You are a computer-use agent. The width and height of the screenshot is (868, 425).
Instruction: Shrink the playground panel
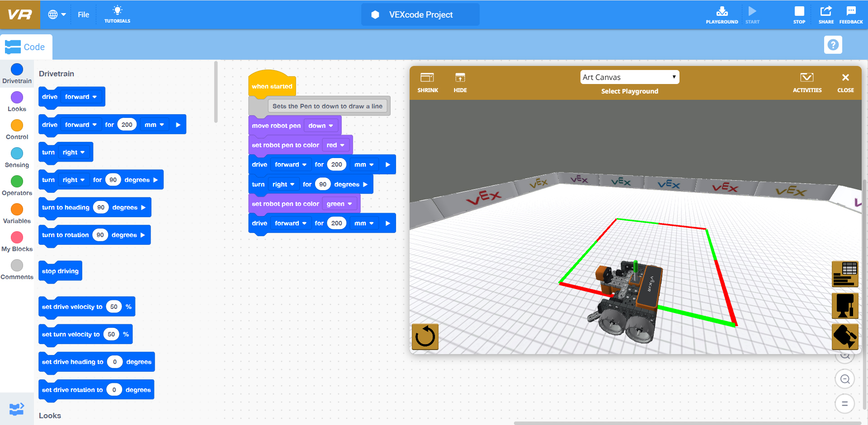(x=428, y=82)
